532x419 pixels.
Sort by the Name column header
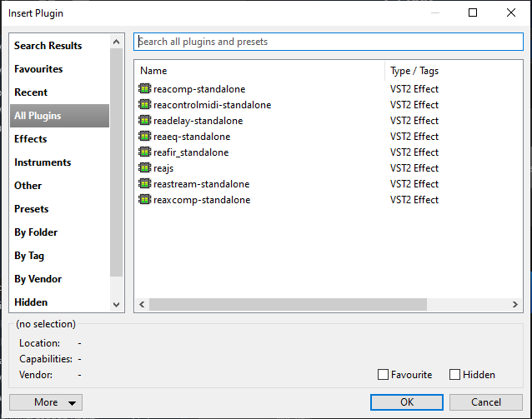coord(259,71)
